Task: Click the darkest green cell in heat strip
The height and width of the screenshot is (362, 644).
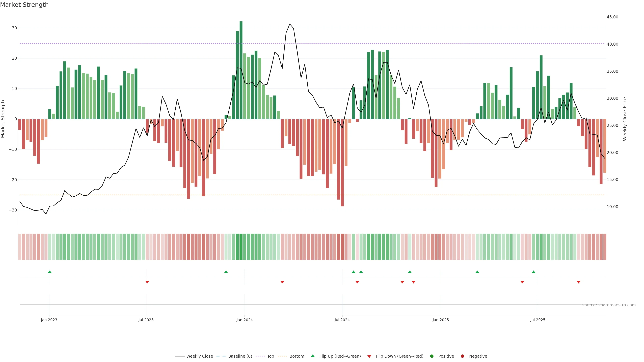Action: tap(241, 247)
